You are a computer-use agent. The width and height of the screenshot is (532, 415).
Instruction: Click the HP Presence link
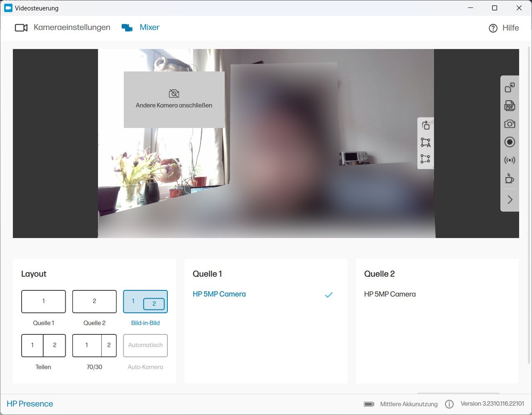[30, 404]
